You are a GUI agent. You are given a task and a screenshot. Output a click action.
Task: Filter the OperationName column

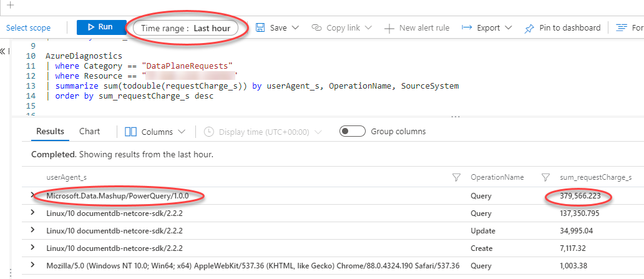546,177
